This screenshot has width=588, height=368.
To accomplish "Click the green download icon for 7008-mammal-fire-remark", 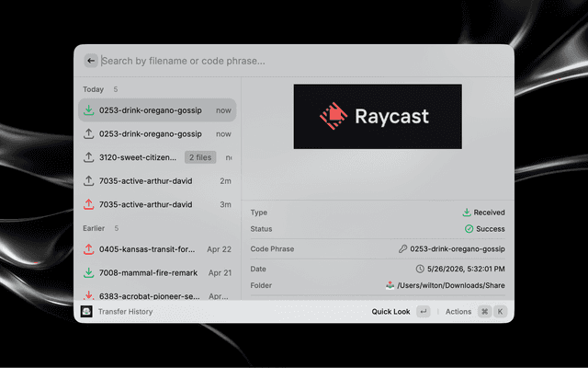I will click(x=88, y=273).
